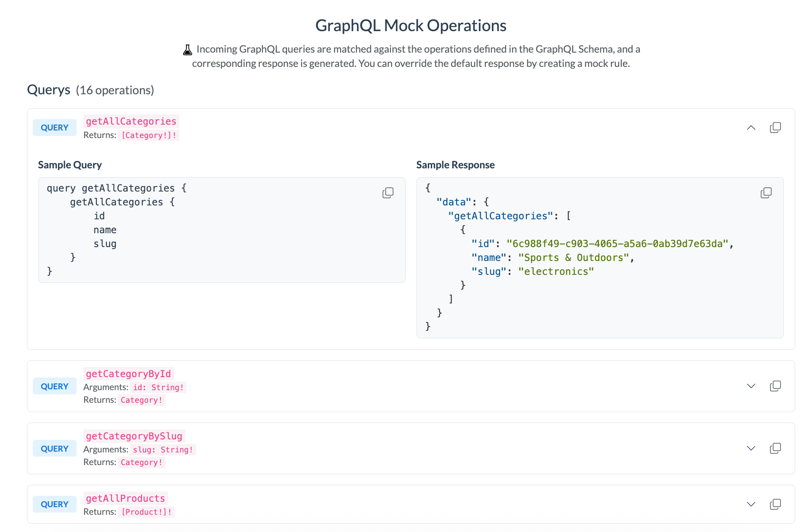Expand the getCategoryBySlug details

coord(751,448)
